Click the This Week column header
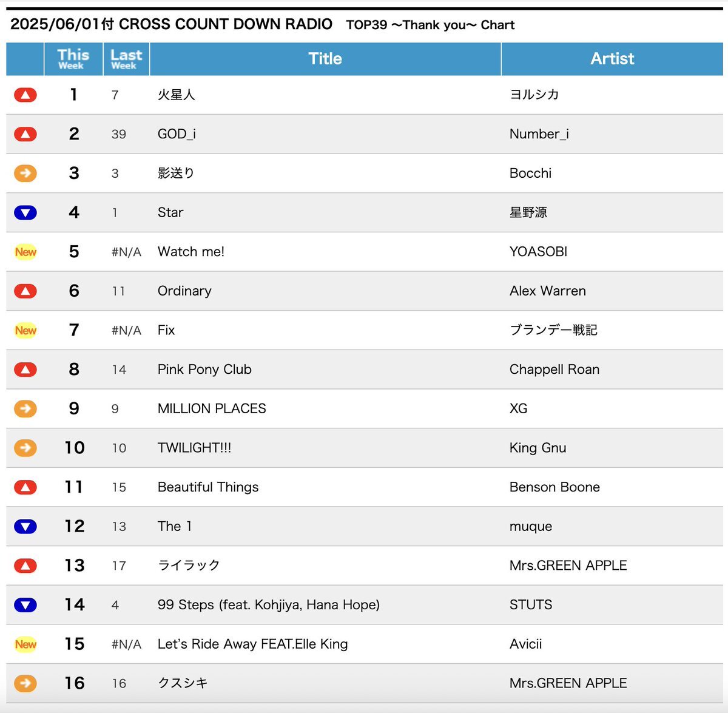The height and width of the screenshot is (713, 728). (x=73, y=59)
